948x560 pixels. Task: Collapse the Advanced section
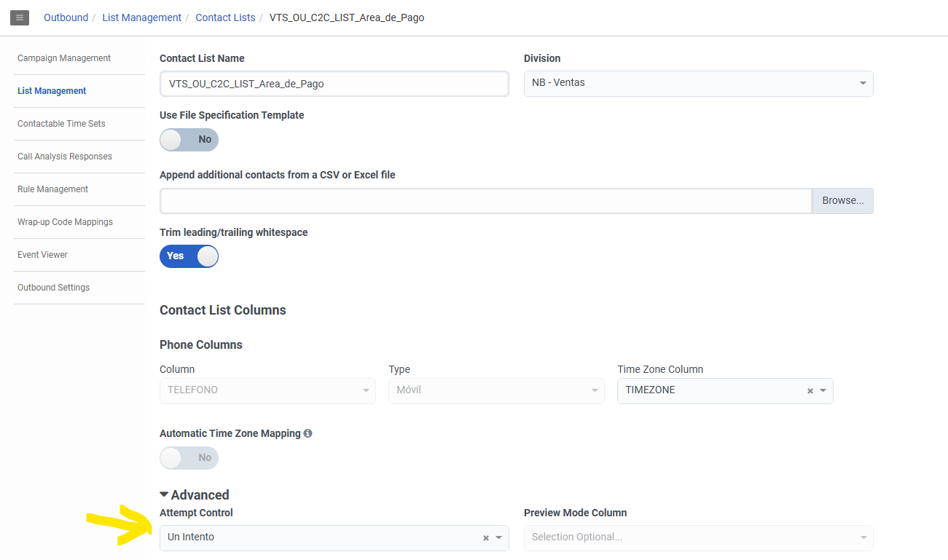click(x=195, y=495)
